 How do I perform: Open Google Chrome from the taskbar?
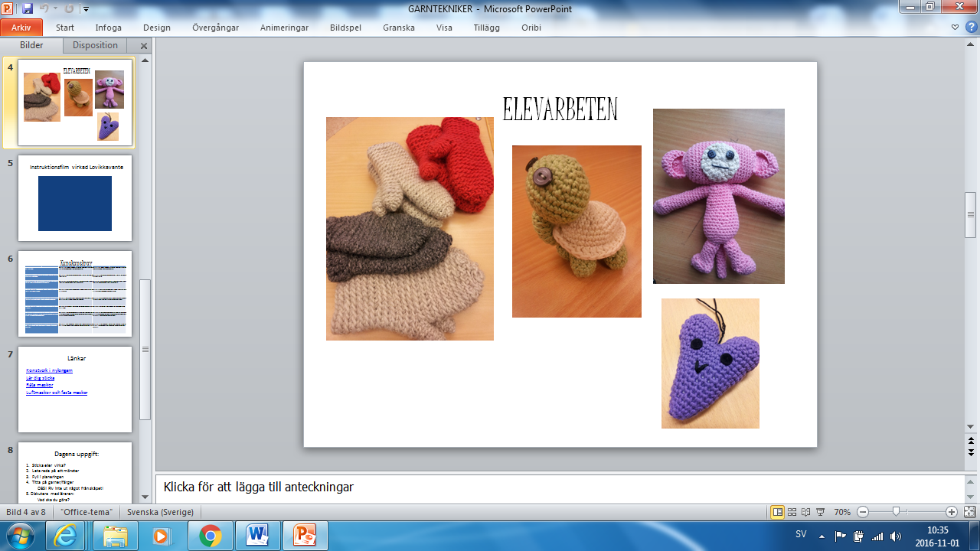click(x=211, y=536)
